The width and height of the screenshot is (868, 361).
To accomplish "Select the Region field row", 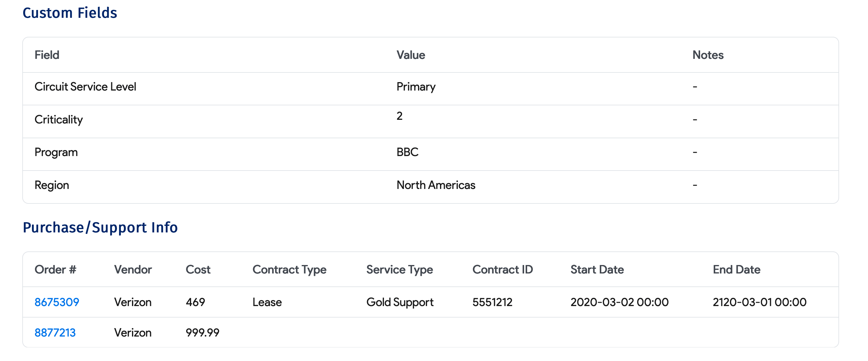I will click(x=52, y=185).
